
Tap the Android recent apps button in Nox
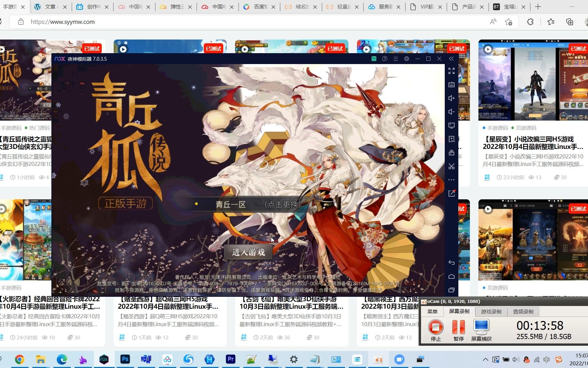click(x=452, y=290)
